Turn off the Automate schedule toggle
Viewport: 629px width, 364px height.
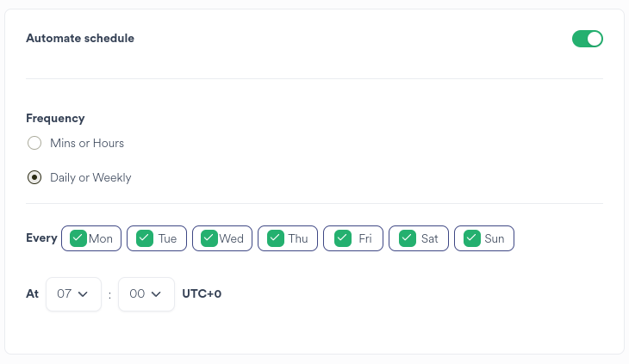[587, 39]
